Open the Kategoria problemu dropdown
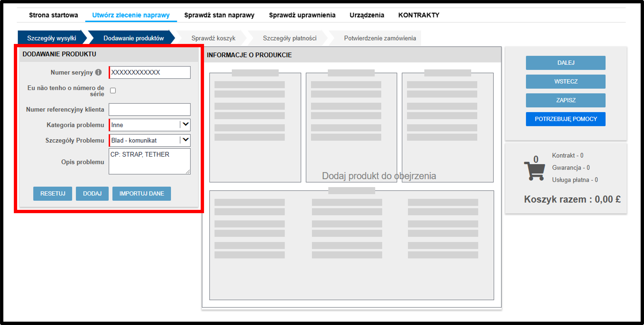This screenshot has height=325, width=644. 150,125
